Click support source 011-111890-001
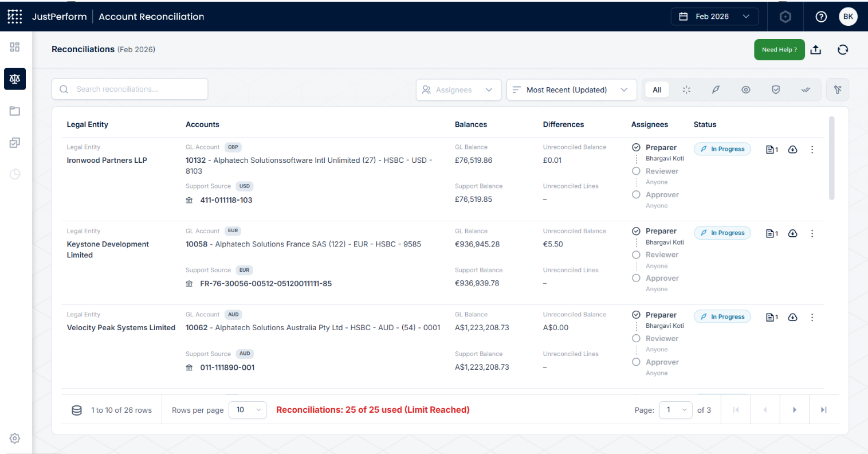Viewport: 868px width, 454px height. coord(227,367)
